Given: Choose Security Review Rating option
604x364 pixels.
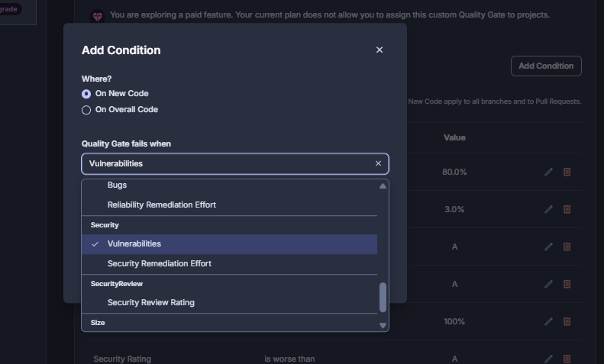Looking at the screenshot, I should (x=229, y=302).
